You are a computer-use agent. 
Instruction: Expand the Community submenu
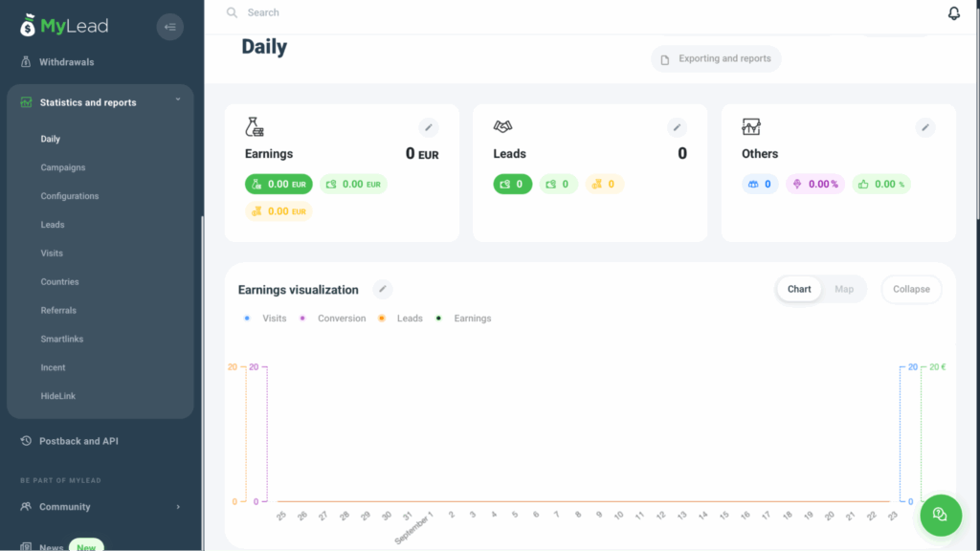click(x=178, y=507)
